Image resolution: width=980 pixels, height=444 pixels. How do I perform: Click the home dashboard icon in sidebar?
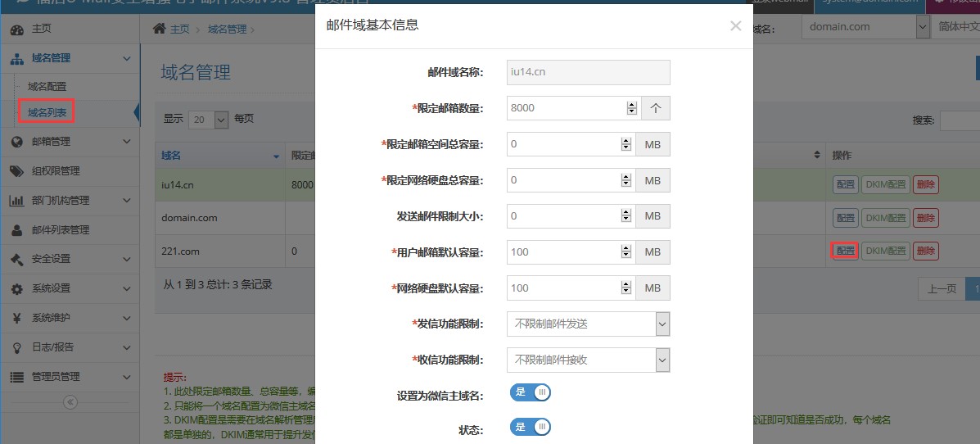point(17,29)
